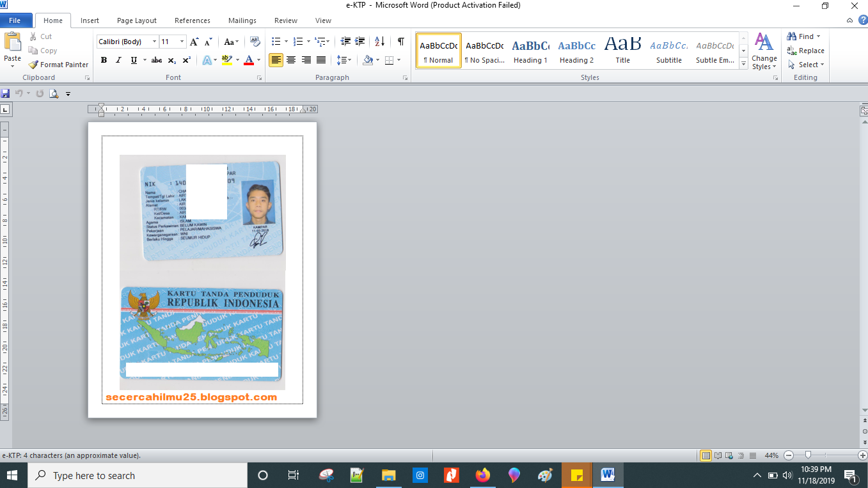Set Justify alignment

(x=321, y=60)
